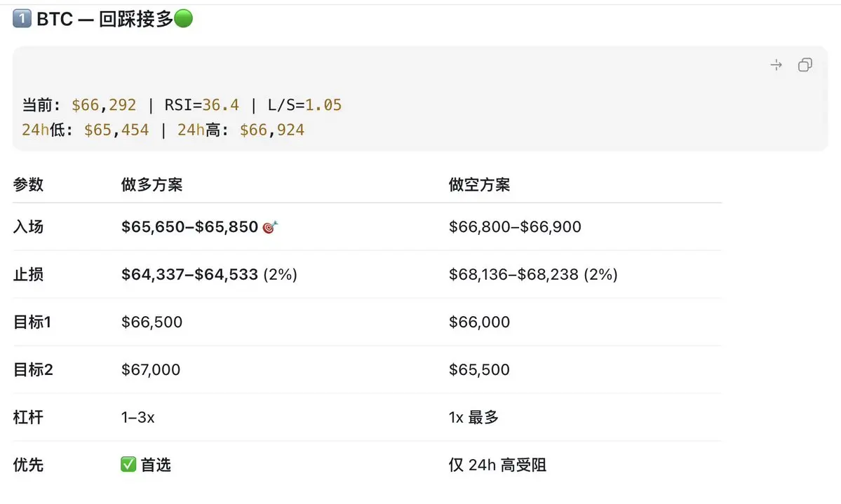Click long entry price $65,650–$65,850
This screenshot has width=841, height=504.
pyautogui.click(x=190, y=227)
